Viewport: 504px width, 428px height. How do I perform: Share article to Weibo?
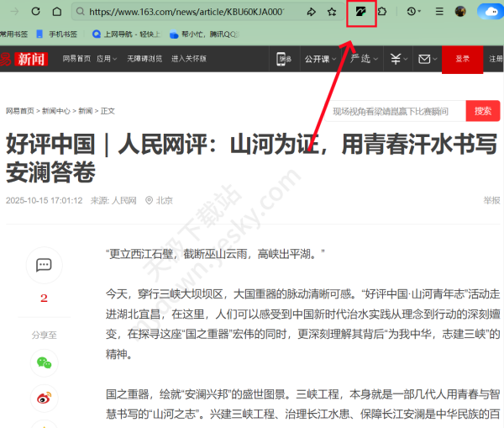pyautogui.click(x=44, y=399)
